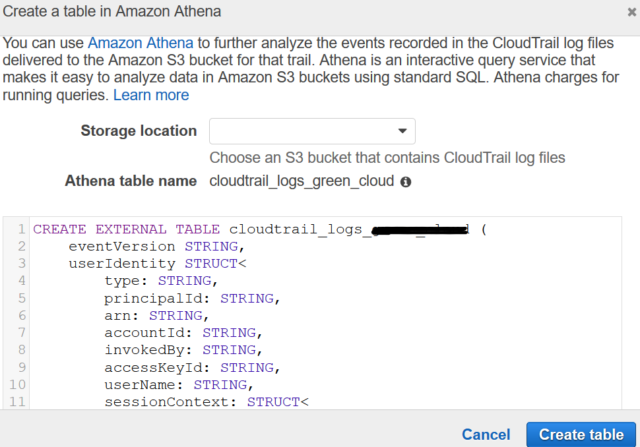Select the principalId: STRING code line
This screenshot has width=640, height=447.
[190, 298]
